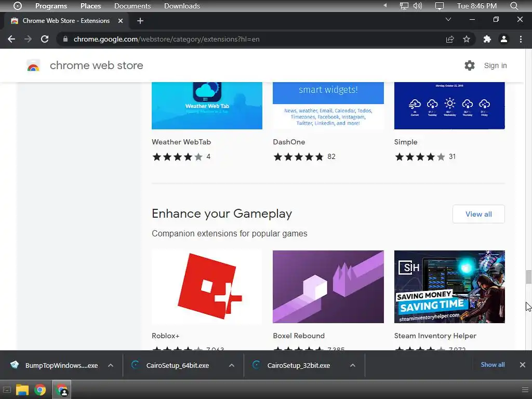
Task: Open the Chrome profile avatar menu
Action: (x=504, y=39)
